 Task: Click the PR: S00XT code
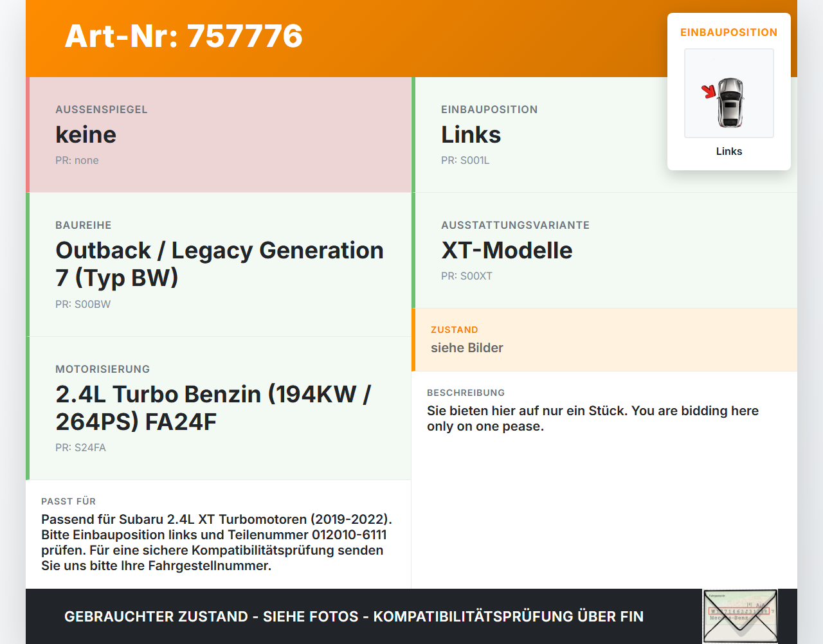(x=467, y=276)
